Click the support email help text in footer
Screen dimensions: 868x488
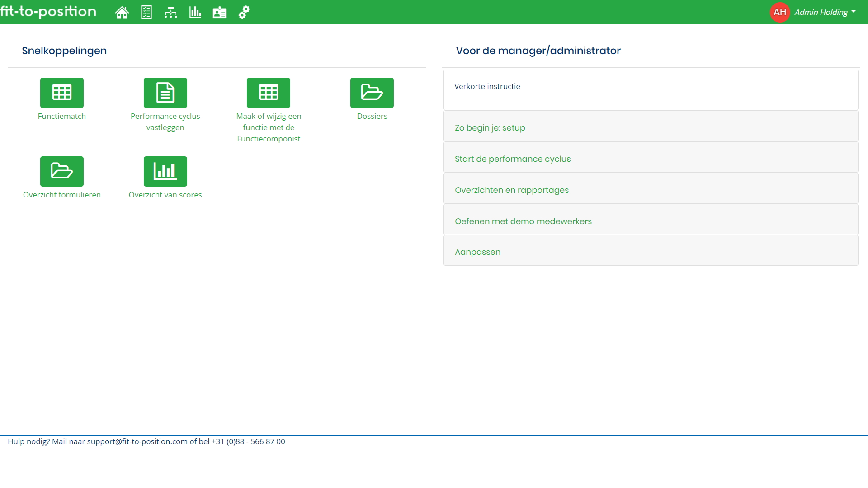pos(146,441)
